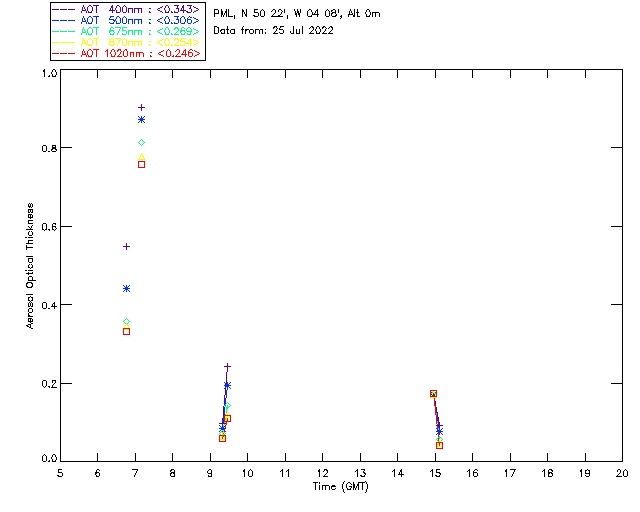Click the x-axis tick label 7

coord(135,473)
